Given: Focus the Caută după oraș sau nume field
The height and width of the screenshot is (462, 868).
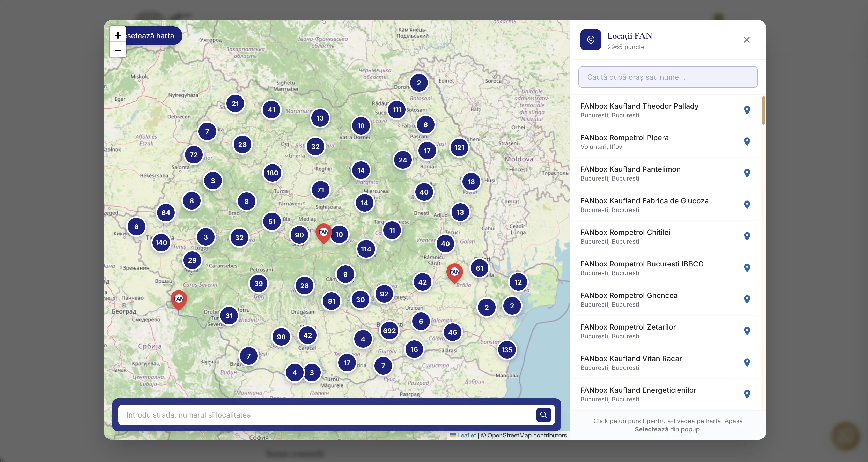Looking at the screenshot, I should tap(668, 77).
